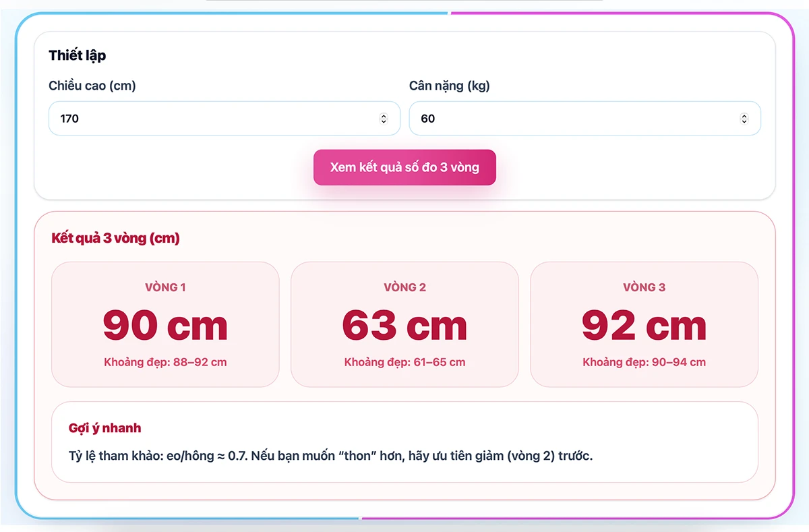Click the weight field spinner arrows
The image size is (809, 532).
pyautogui.click(x=744, y=119)
